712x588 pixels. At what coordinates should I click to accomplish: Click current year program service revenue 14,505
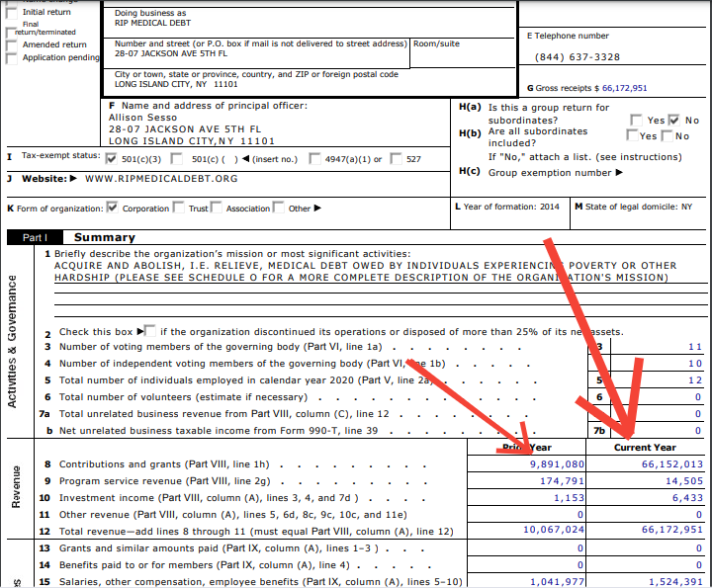(x=684, y=481)
